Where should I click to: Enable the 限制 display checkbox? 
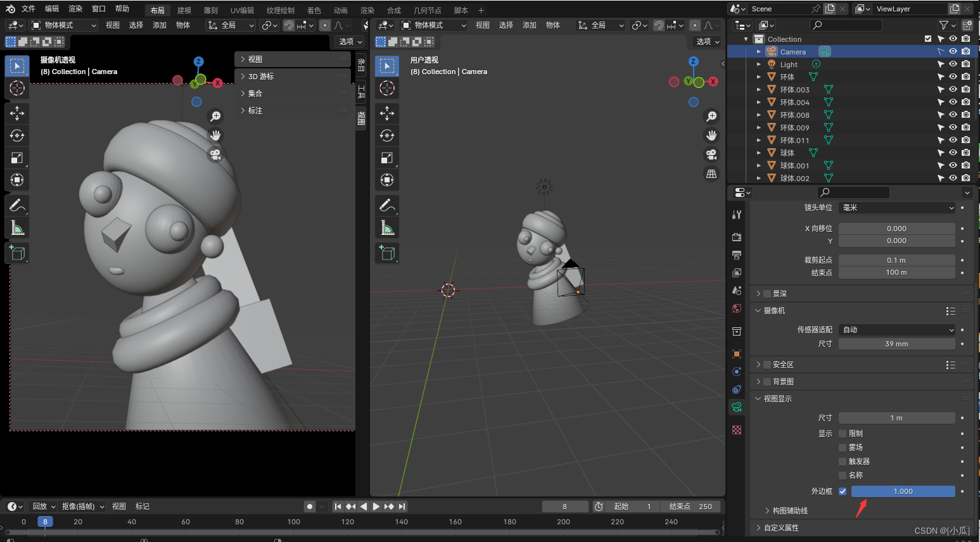(x=843, y=434)
